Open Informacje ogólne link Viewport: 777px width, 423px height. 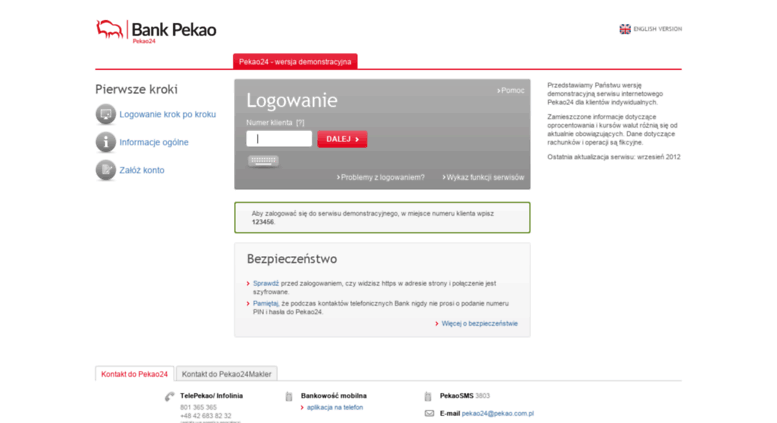(x=154, y=142)
